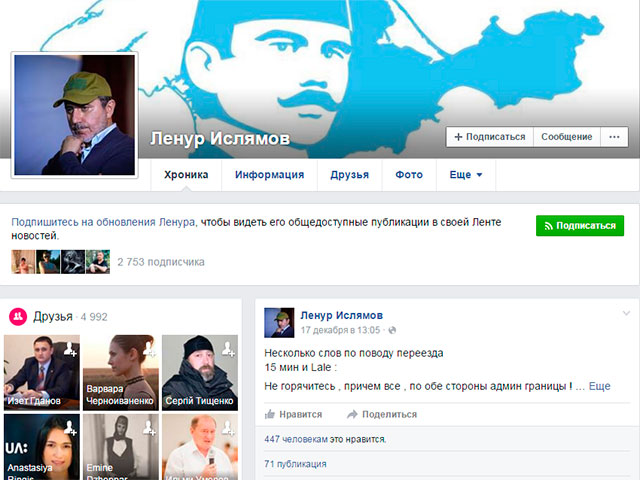Image resolution: width=640 pixels, height=480 pixels.
Task: Open the post options chevron menu
Action: (626, 314)
